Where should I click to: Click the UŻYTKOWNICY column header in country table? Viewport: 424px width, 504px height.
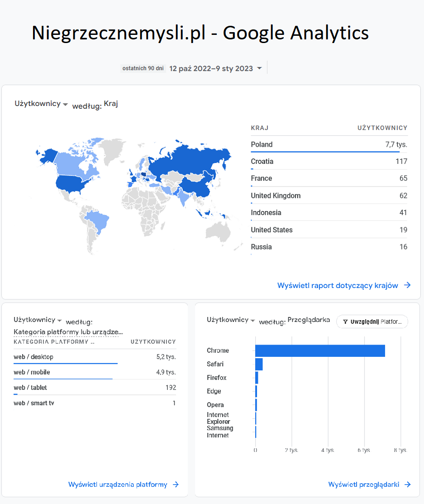pyautogui.click(x=382, y=128)
